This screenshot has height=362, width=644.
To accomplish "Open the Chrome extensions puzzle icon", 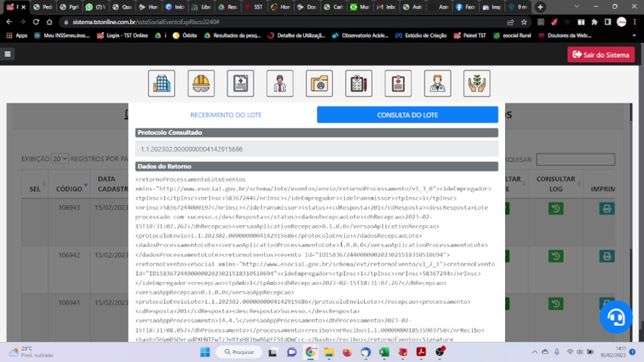I will 594,22.
